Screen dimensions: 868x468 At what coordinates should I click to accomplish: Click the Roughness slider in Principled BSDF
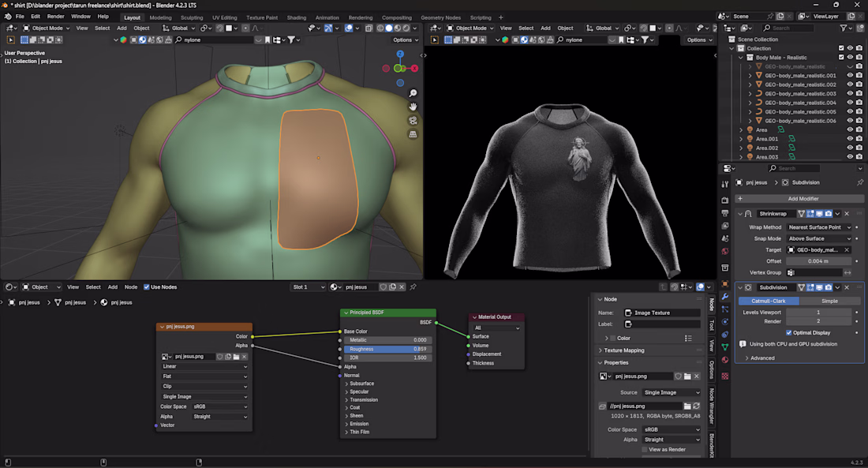pos(387,350)
